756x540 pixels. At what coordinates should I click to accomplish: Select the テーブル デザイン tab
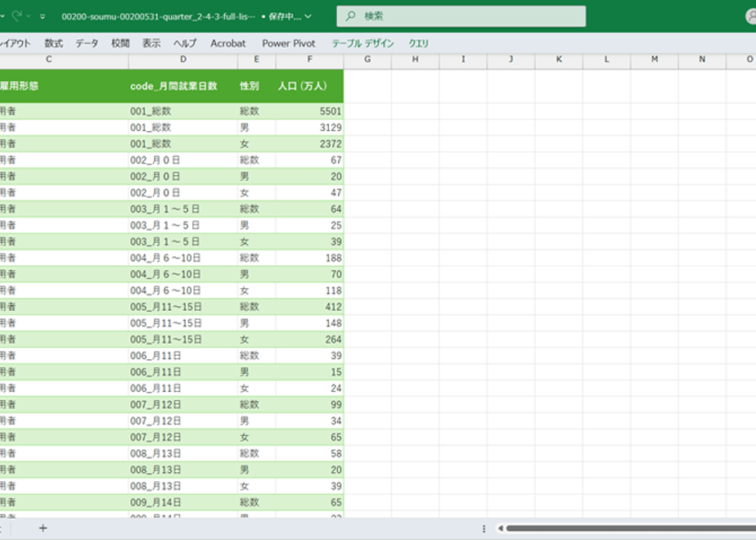362,43
